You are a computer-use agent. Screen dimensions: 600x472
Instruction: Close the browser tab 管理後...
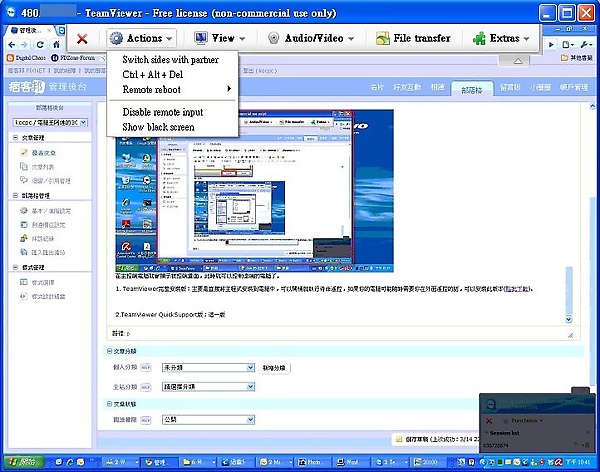(49, 30)
